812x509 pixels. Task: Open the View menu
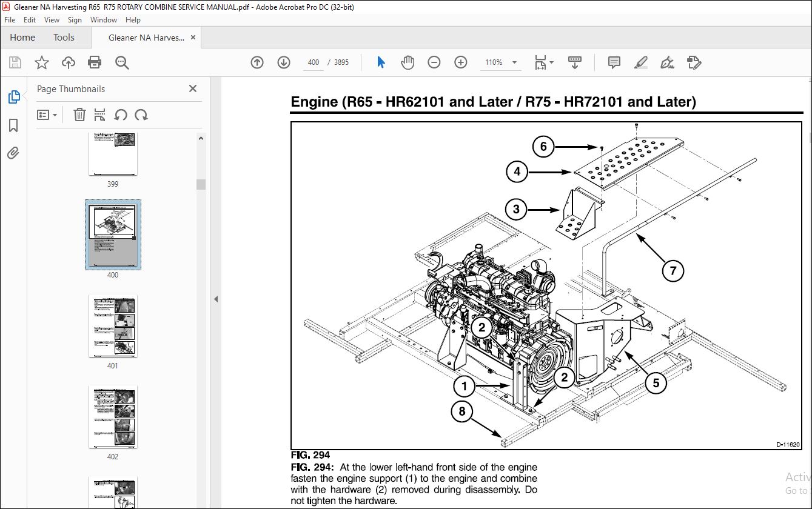[52, 20]
